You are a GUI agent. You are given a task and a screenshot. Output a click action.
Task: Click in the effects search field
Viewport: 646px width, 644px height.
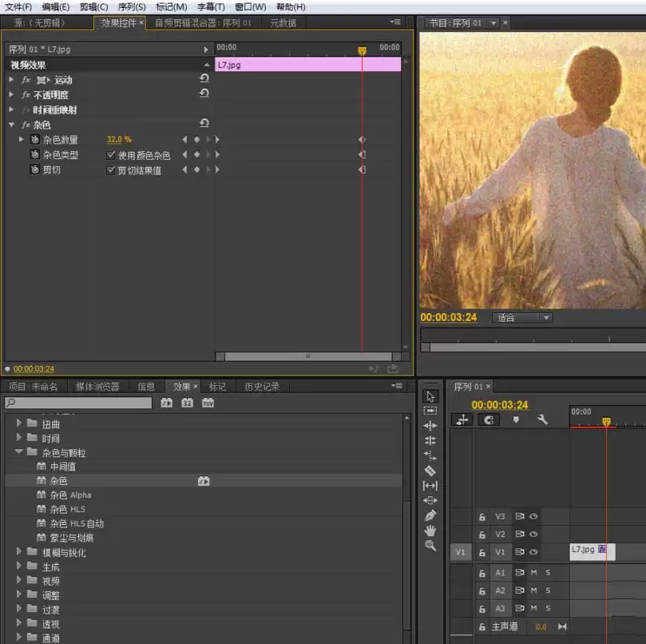point(80,403)
